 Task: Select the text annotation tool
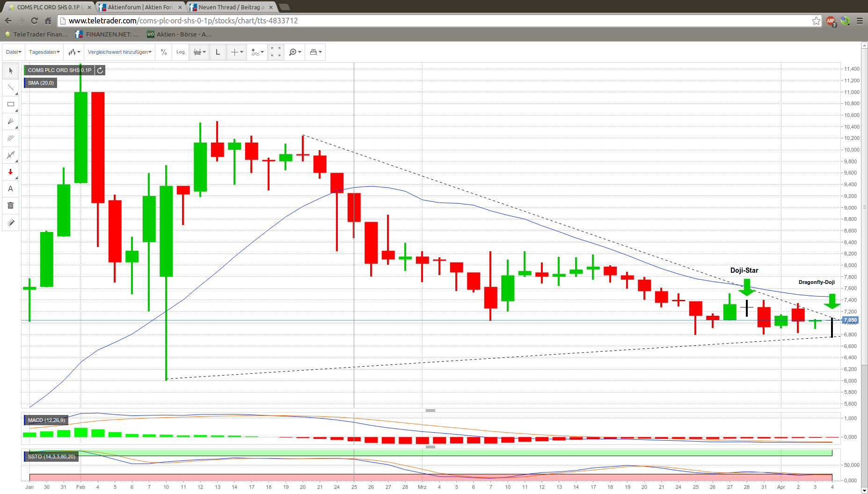click(11, 189)
